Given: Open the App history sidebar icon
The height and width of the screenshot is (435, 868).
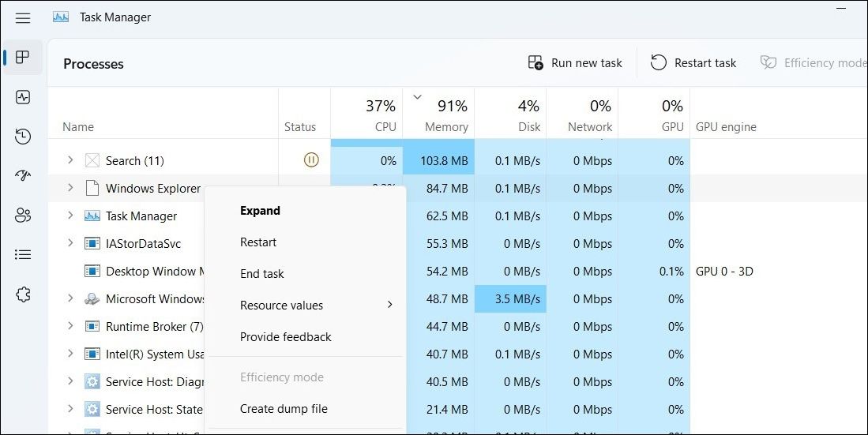Looking at the screenshot, I should [x=23, y=137].
